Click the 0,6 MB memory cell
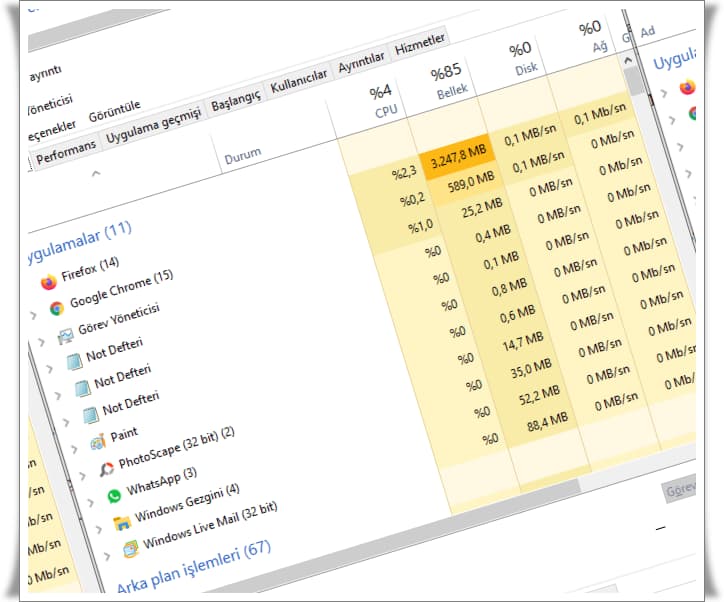724x602 pixels. point(517,314)
